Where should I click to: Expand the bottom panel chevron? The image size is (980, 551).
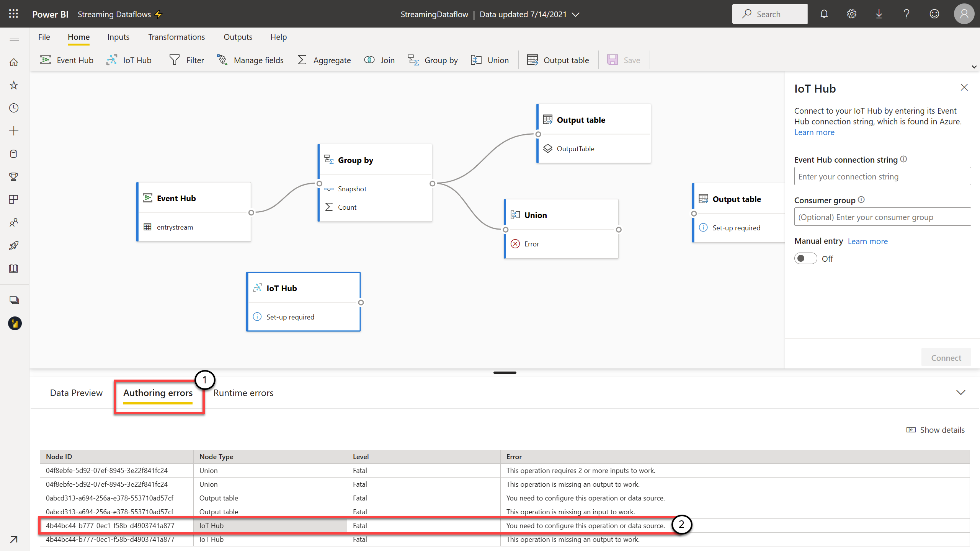[x=961, y=392]
